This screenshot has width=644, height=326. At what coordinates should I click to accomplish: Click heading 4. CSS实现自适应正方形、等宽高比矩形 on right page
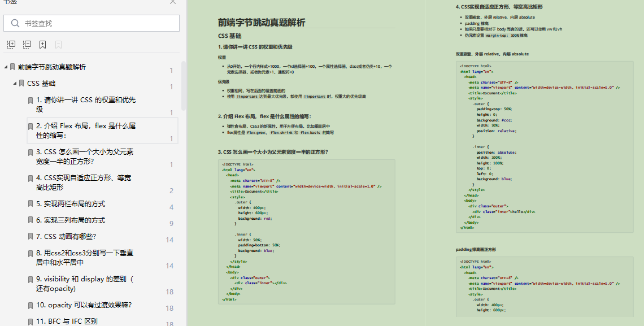pos(499,7)
